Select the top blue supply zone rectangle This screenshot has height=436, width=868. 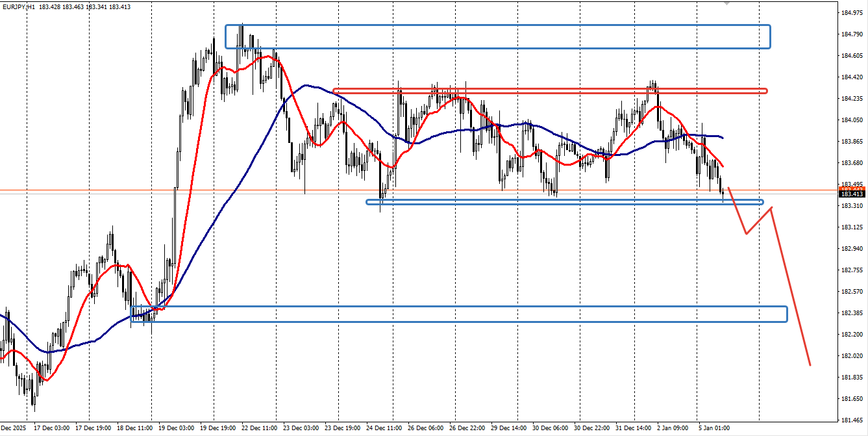(x=498, y=36)
